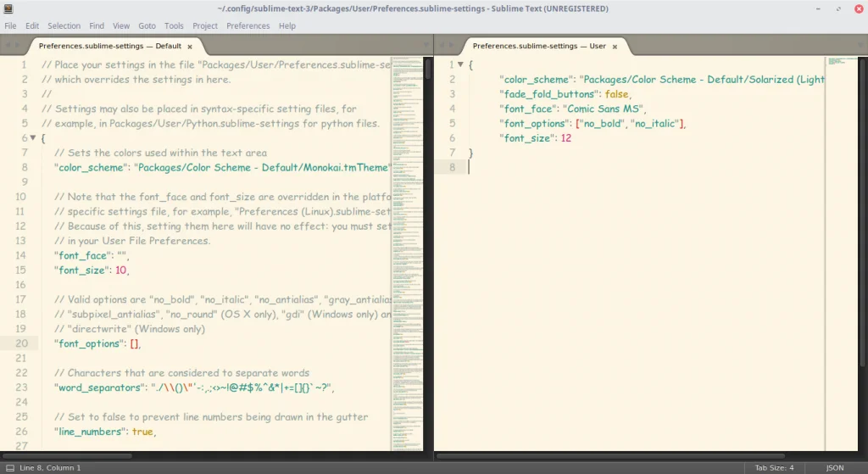Open the Tab Size selector
Image resolution: width=868 pixels, height=474 pixels.
774,467
